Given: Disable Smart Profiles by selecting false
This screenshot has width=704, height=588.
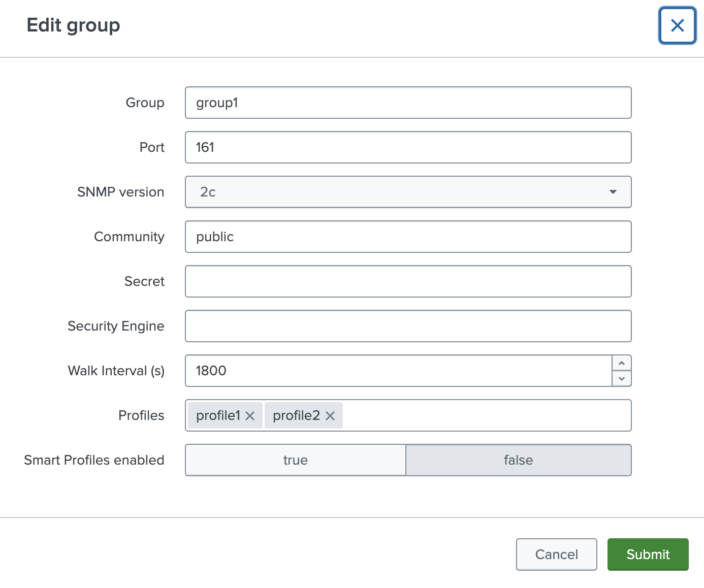Looking at the screenshot, I should (518, 460).
